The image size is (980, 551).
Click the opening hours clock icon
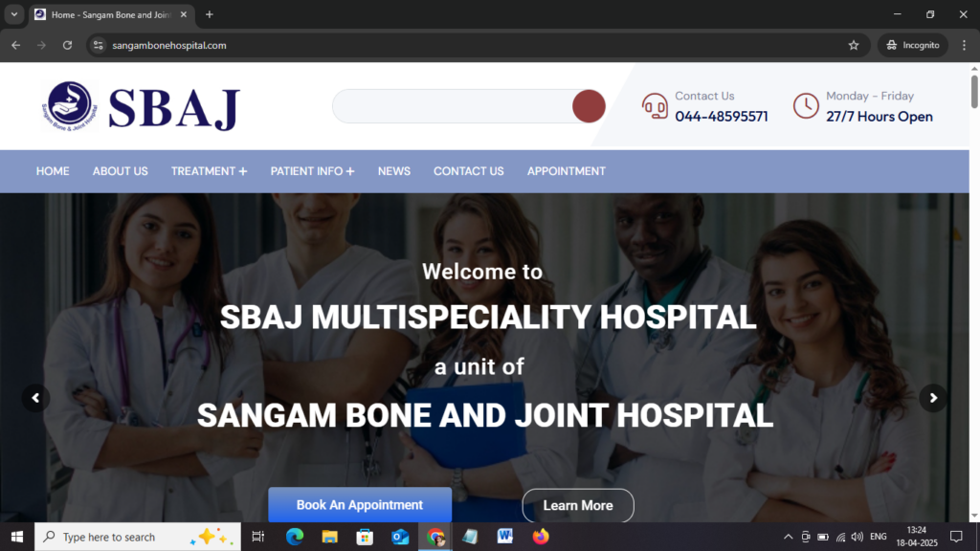pyautogui.click(x=806, y=106)
